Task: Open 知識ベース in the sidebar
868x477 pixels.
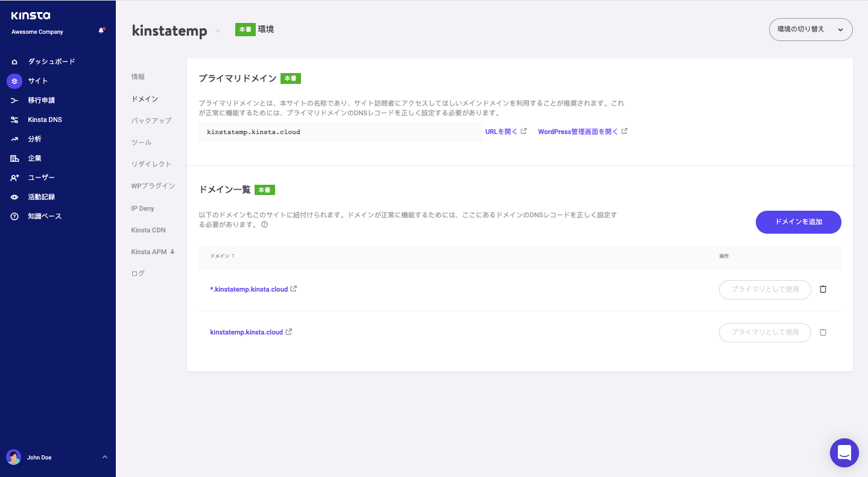Action: [45, 216]
